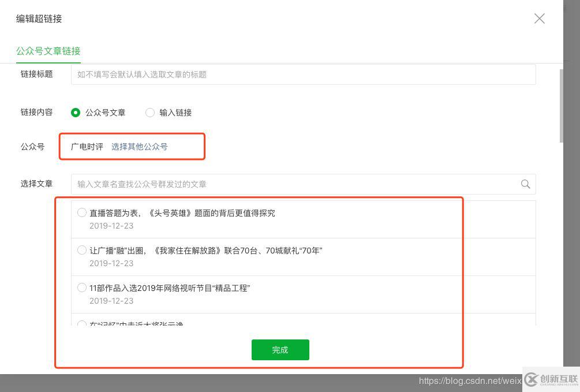Viewport: 580px width, 392px height.
Task: Click date 2019-12-23 under 让广播"融"出圈
Action: [111, 263]
